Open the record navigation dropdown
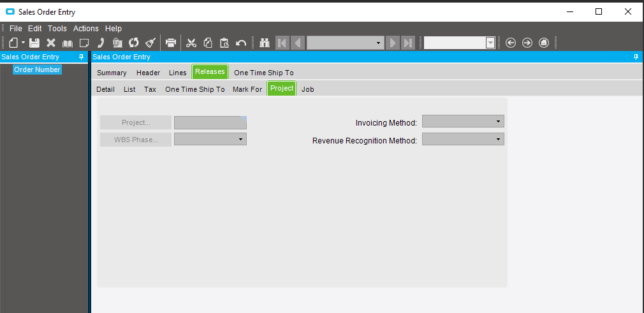The width and height of the screenshot is (644, 313). [378, 43]
